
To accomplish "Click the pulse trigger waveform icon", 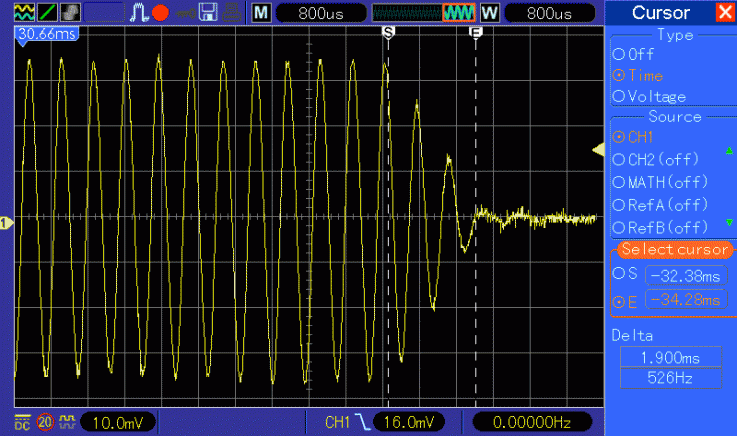I will [x=138, y=13].
